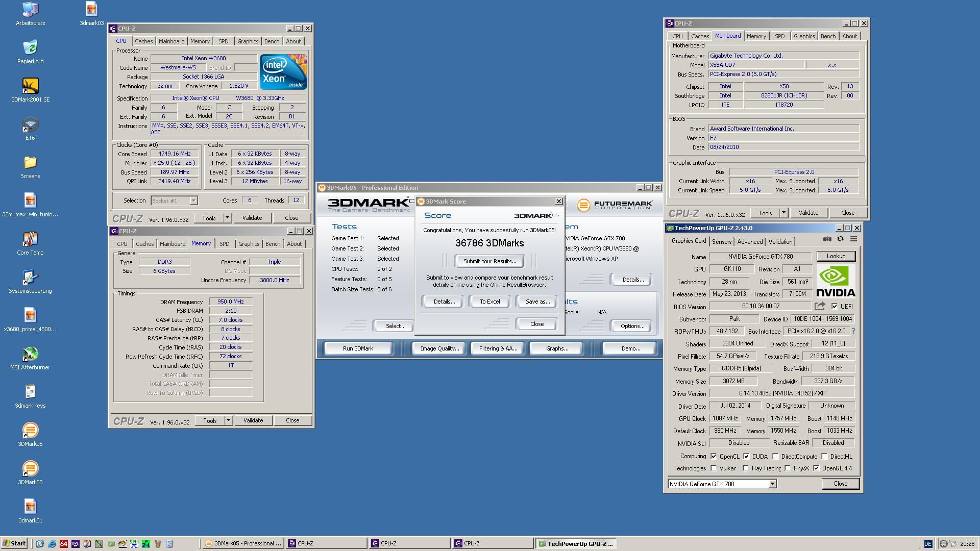The image size is (980, 551).
Task: Click the Bus Interface question mark icon
Action: pyautogui.click(x=853, y=331)
